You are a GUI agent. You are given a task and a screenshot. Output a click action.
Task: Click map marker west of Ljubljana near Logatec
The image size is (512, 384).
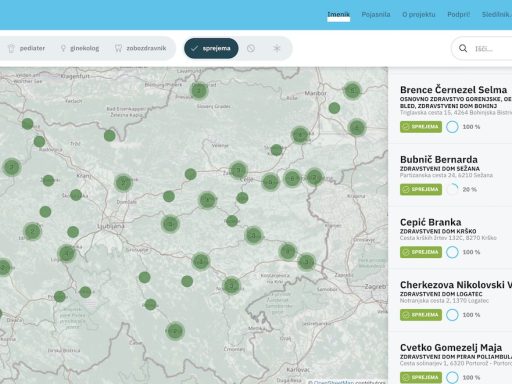click(66, 253)
